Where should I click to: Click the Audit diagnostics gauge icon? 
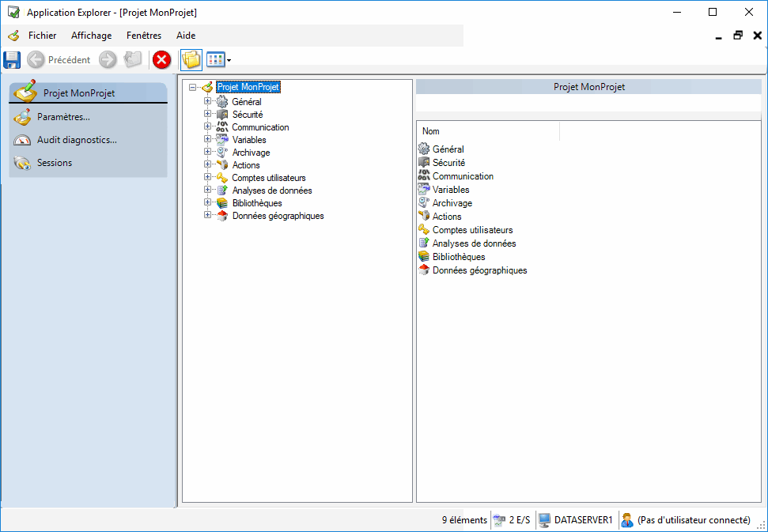point(22,141)
